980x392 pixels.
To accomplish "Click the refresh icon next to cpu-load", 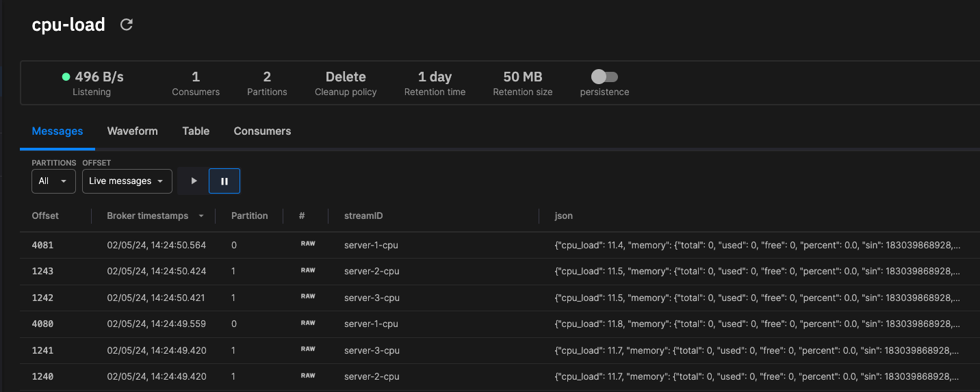I will click(x=126, y=25).
